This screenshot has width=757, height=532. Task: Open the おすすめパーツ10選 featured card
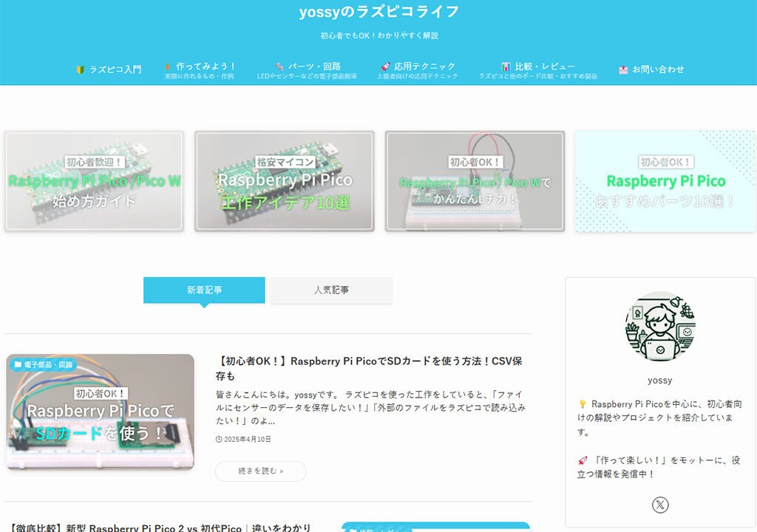click(665, 181)
